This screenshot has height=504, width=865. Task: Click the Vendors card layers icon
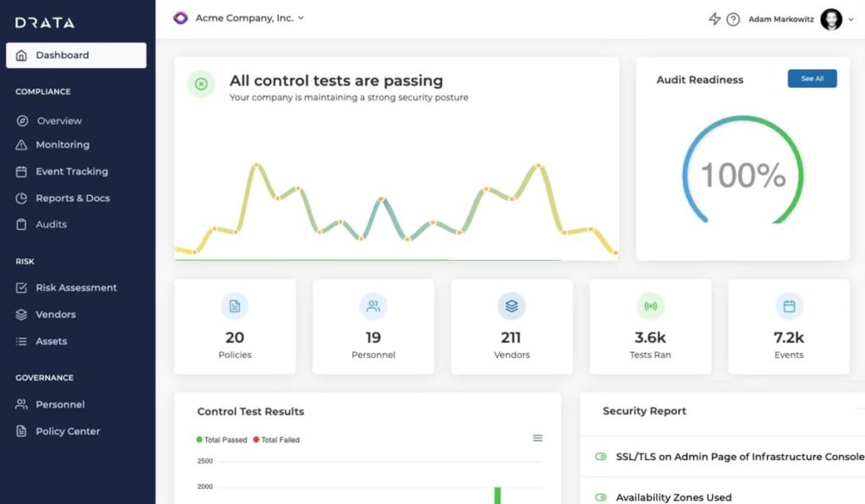(511, 306)
